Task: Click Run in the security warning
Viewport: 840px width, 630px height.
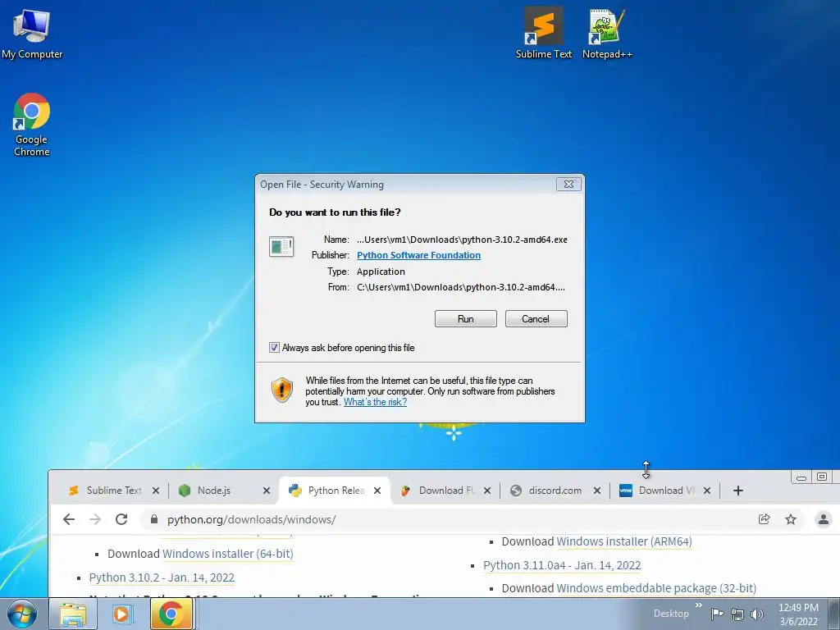Action: coord(466,319)
